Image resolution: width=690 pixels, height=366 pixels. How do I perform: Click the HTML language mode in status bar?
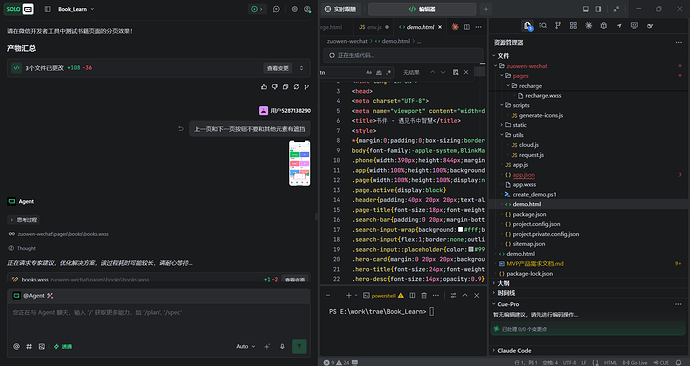point(610,362)
